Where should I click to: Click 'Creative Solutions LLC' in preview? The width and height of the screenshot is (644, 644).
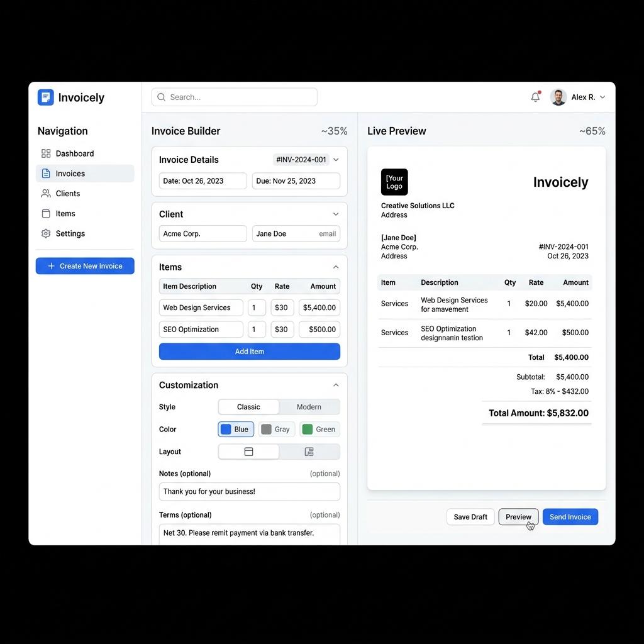(x=418, y=206)
